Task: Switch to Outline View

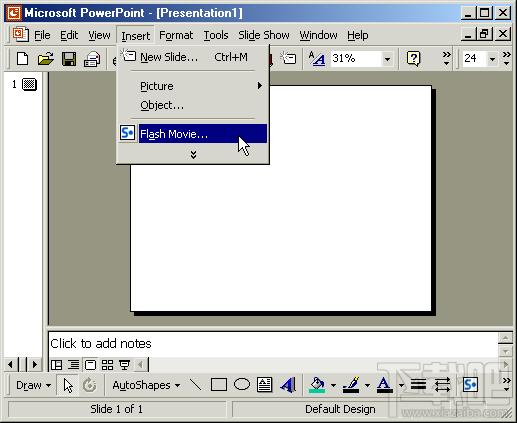Action: point(73,365)
